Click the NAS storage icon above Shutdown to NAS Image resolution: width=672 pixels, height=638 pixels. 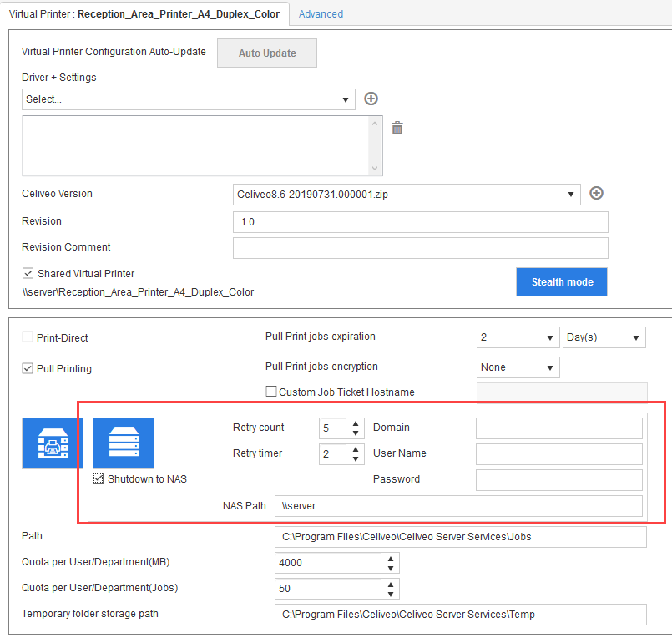(124, 443)
